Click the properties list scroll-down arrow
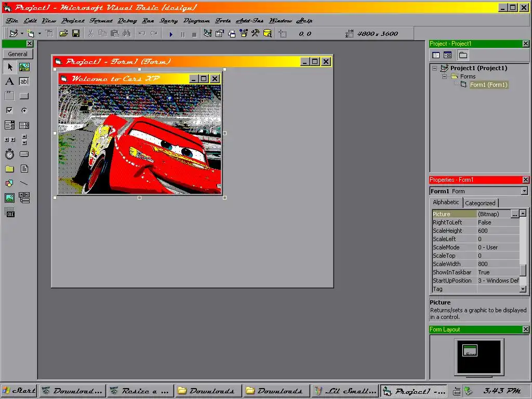Screen dimensions: 532x399 [x=523, y=289]
